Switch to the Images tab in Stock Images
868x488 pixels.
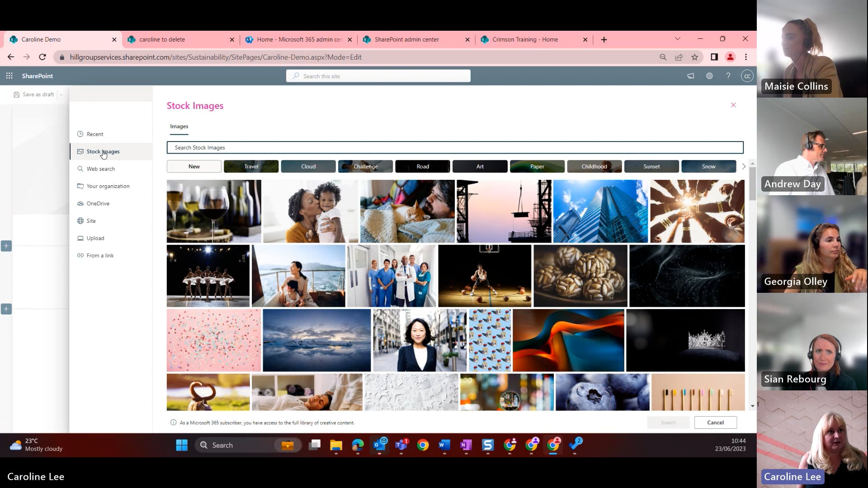tap(179, 127)
